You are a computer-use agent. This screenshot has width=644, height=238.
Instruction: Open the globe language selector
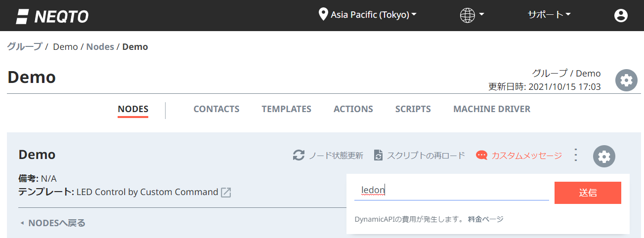[472, 15]
